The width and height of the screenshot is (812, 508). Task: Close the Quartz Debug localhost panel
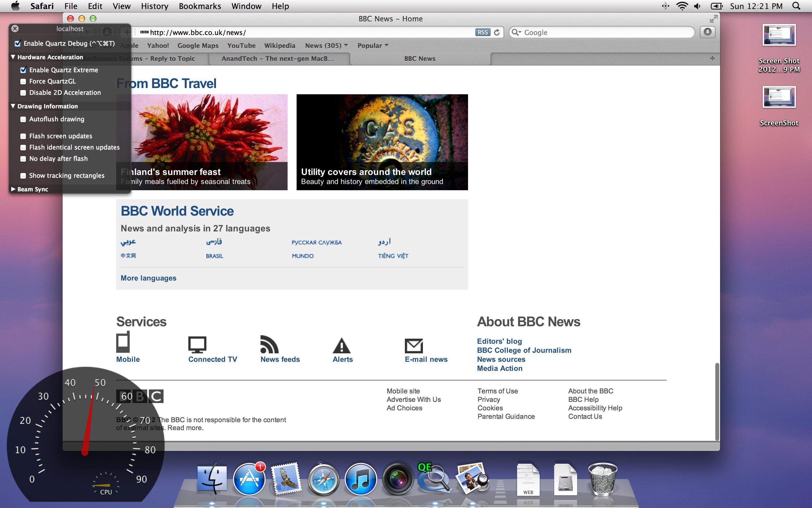click(x=15, y=29)
